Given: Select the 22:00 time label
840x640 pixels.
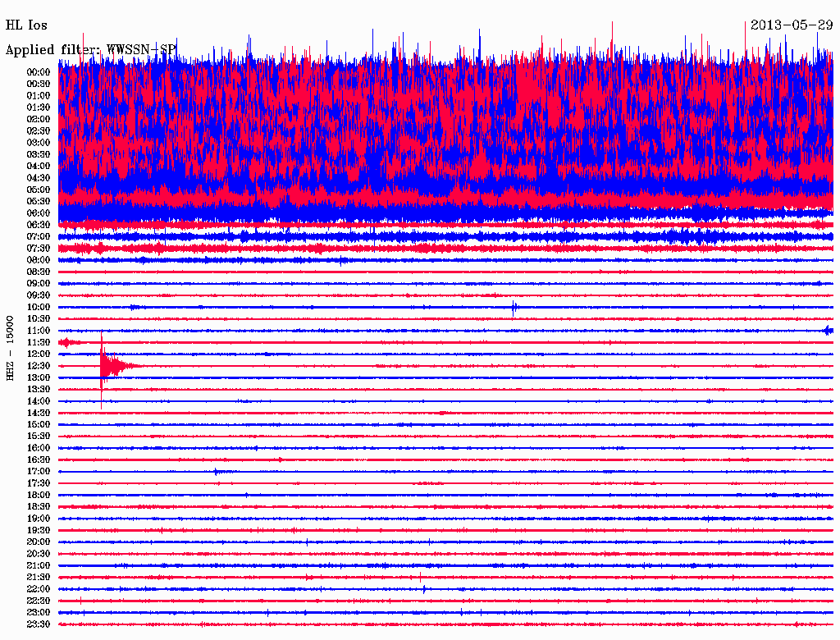Looking at the screenshot, I should (38, 589).
